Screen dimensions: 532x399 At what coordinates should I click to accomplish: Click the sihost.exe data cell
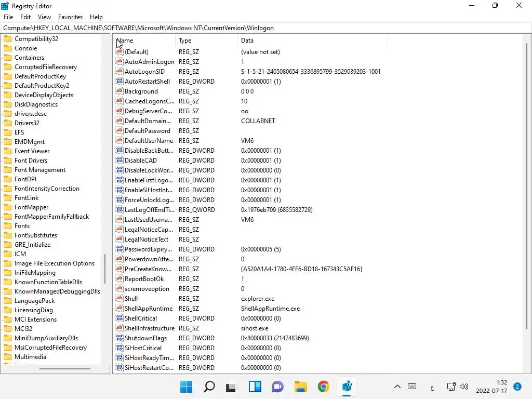pos(255,328)
